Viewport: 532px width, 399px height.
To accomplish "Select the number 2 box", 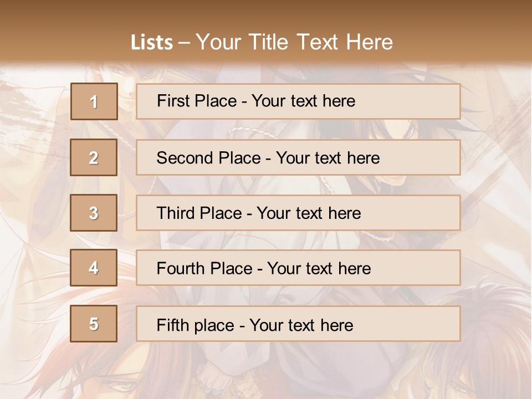I will (x=94, y=158).
